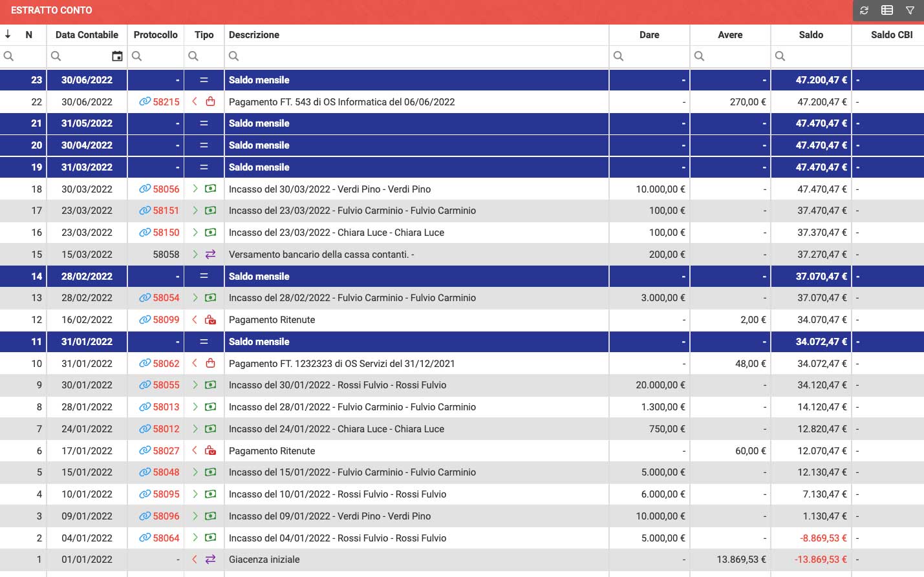Open protocol link 58013
Screen dimensions: 924x577
pyautogui.click(x=166, y=407)
